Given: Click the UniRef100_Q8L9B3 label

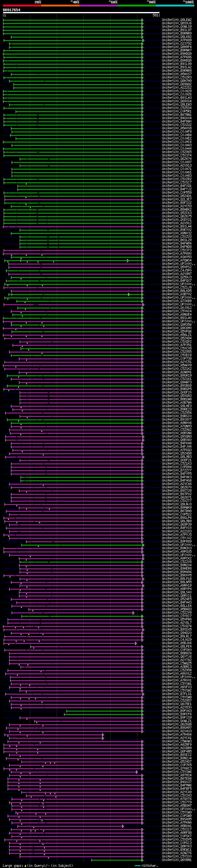Looking at the screenshot, I should 177,457.
